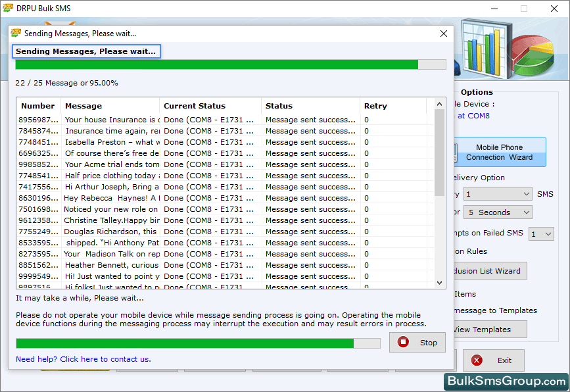
Task: Click the DRPU Bulk SMS envelope title icon
Action: click(x=8, y=8)
